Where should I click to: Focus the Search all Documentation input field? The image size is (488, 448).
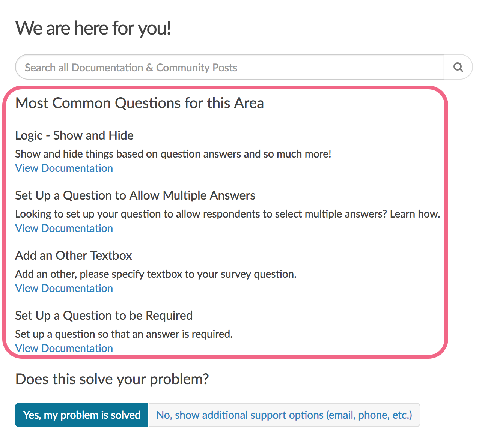pos(230,67)
